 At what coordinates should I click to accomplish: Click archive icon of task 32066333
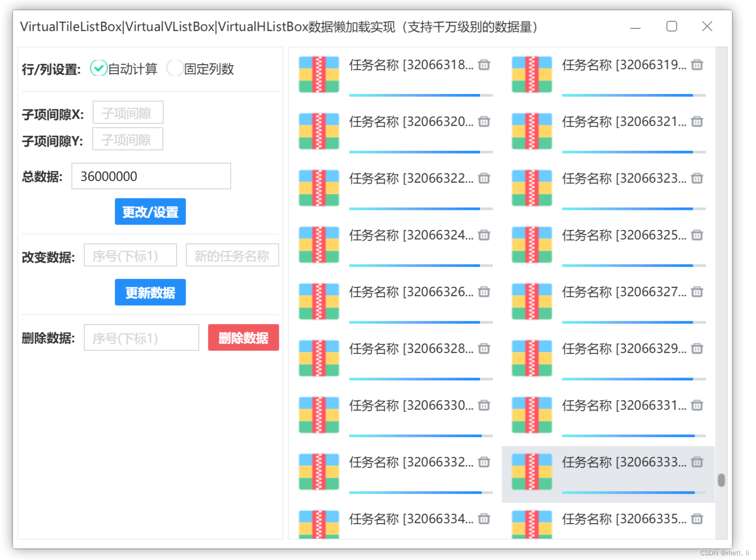532,471
